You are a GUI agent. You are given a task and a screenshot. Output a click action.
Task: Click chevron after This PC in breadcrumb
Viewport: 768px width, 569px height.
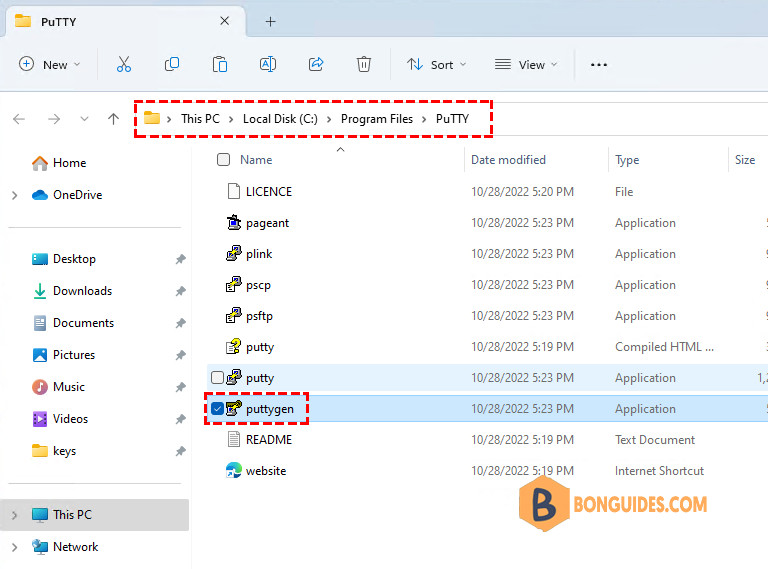click(x=231, y=119)
